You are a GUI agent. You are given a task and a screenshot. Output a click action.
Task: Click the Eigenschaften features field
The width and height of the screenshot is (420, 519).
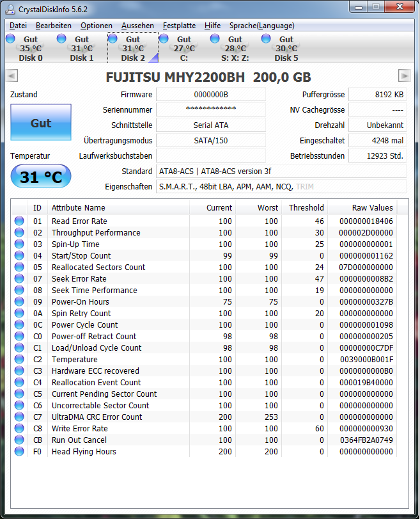(x=281, y=186)
